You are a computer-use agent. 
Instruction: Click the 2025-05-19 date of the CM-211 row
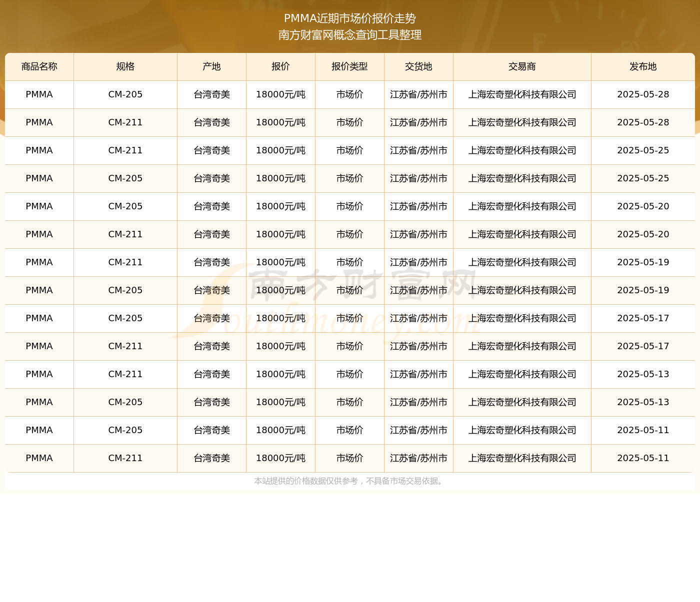pyautogui.click(x=643, y=262)
